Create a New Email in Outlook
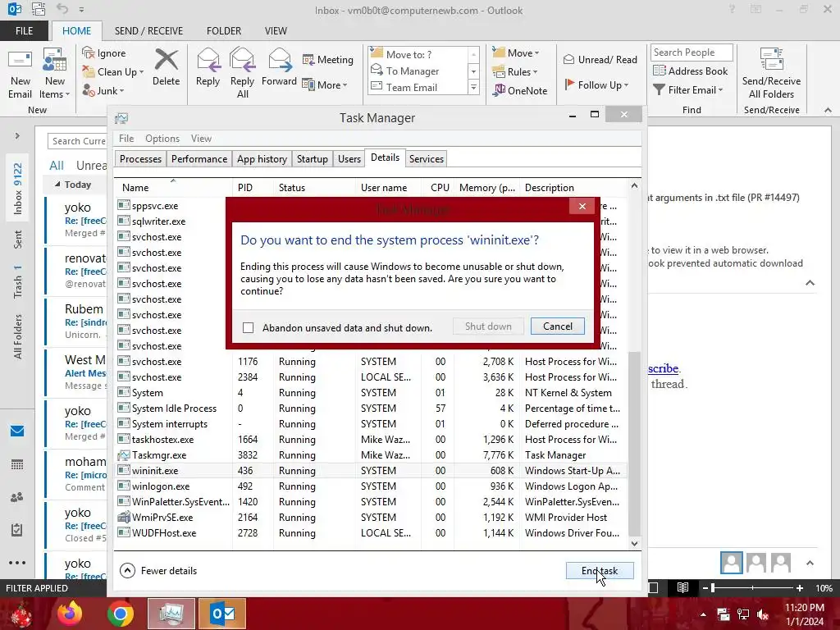Viewport: 840px width, 630px height. [20, 73]
